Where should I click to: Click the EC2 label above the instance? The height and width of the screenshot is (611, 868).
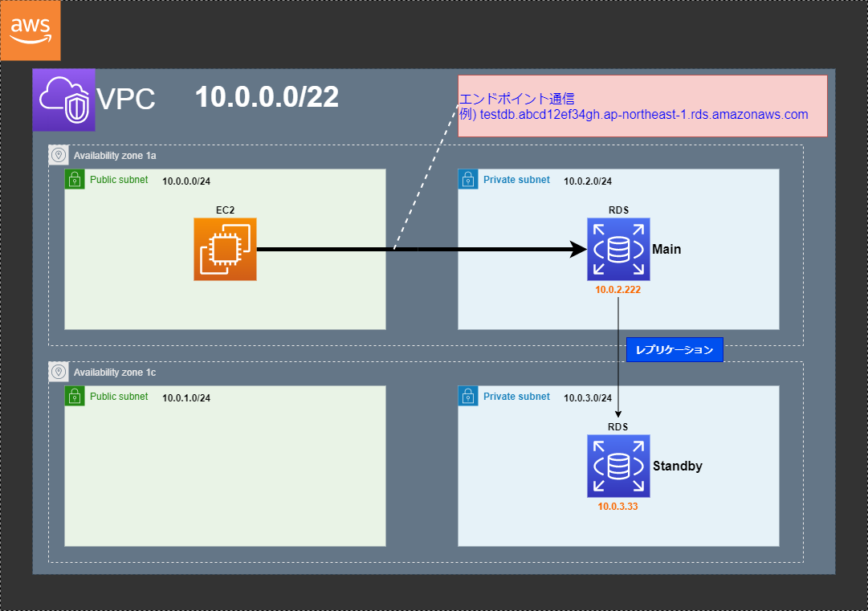pyautogui.click(x=226, y=210)
